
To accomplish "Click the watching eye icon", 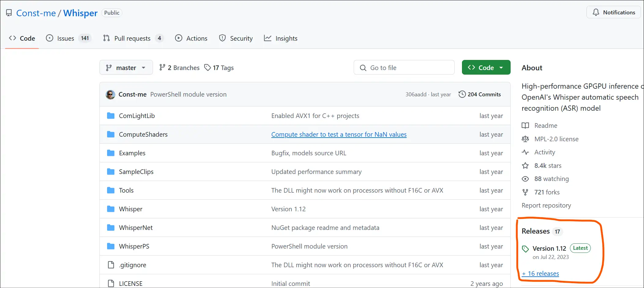I will tap(525, 179).
